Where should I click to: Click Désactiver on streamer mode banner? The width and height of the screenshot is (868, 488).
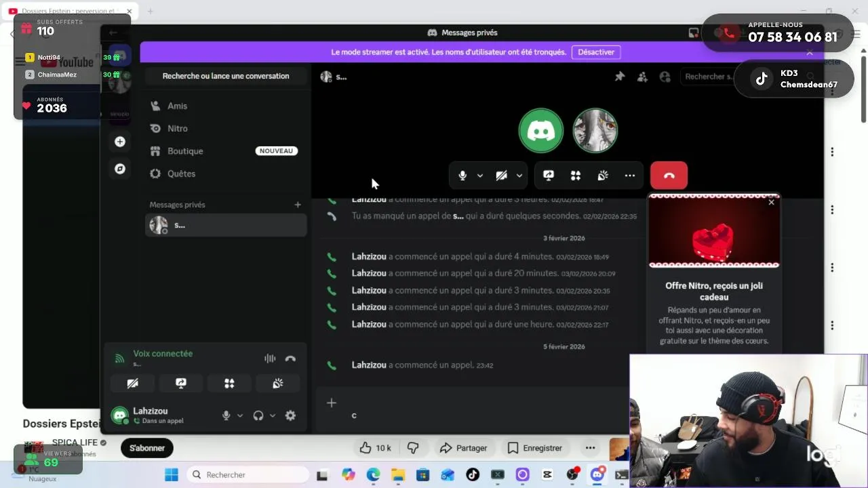[596, 52]
